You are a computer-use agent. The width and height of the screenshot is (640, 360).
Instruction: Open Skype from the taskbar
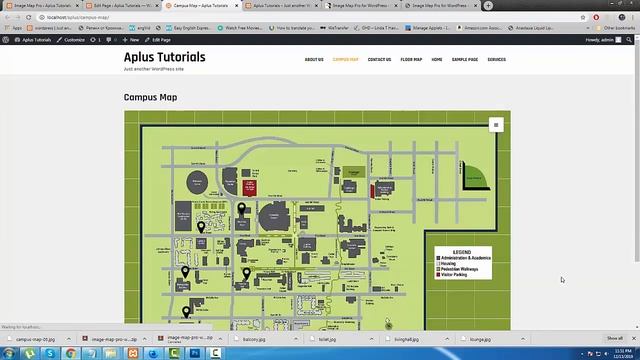[50, 353]
